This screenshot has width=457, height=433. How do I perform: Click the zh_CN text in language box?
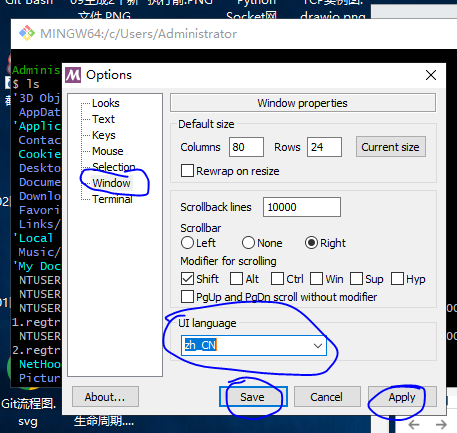(201, 345)
